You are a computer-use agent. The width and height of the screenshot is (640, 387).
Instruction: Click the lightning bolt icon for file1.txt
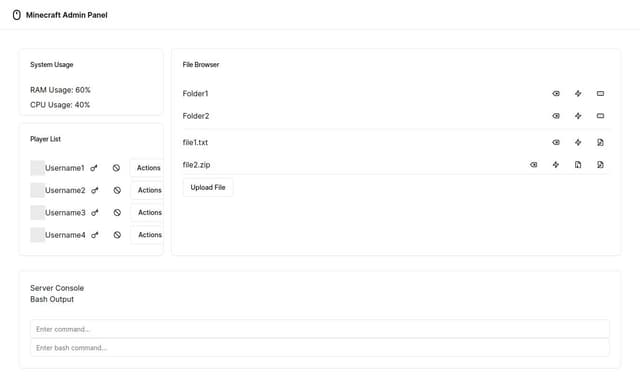point(578,142)
